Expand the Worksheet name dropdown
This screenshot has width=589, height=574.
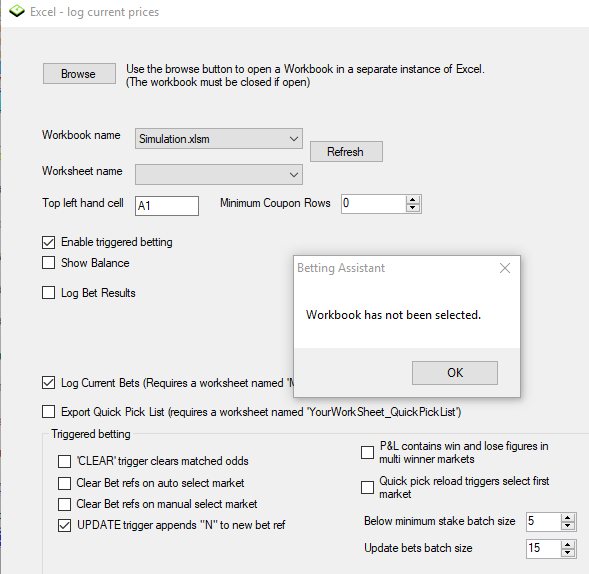219,174
